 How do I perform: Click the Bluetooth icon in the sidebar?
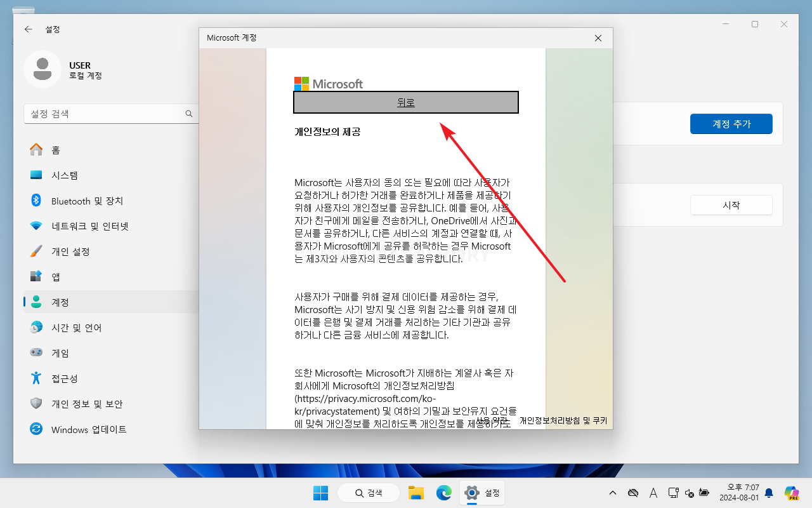(x=36, y=201)
